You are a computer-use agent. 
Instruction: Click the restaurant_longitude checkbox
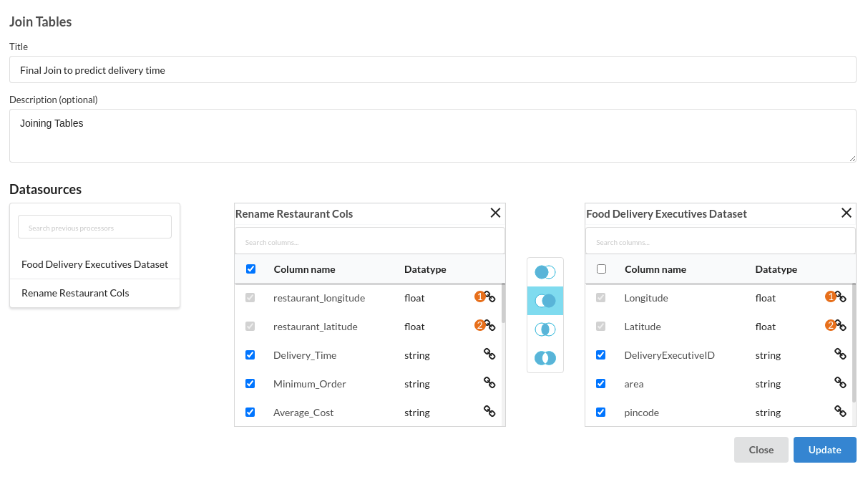(250, 297)
